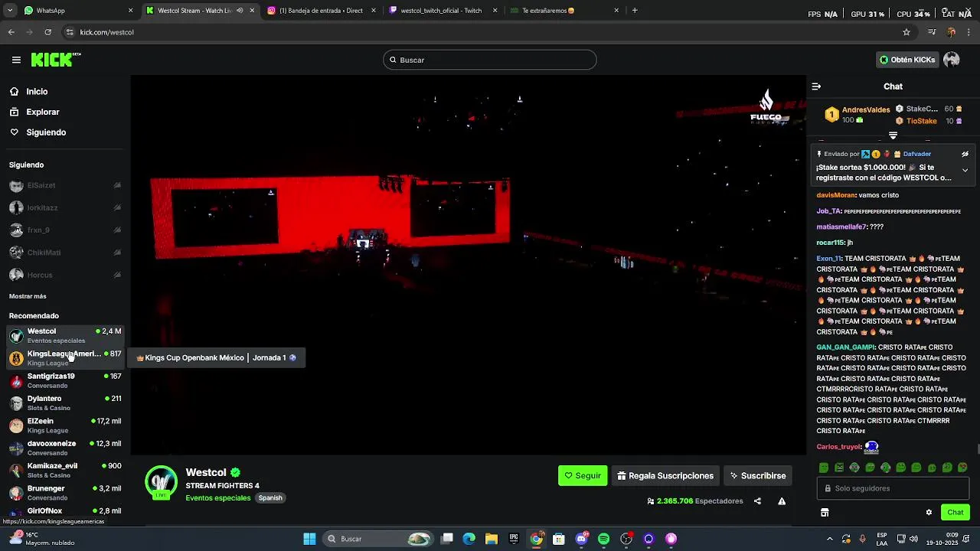Click Obtén KICKs button
This screenshot has height=551, width=980.
[x=906, y=60]
